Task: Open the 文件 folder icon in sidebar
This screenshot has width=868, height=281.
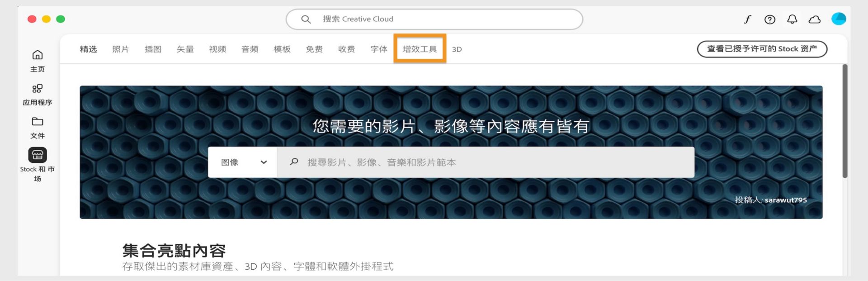Action: [38, 122]
